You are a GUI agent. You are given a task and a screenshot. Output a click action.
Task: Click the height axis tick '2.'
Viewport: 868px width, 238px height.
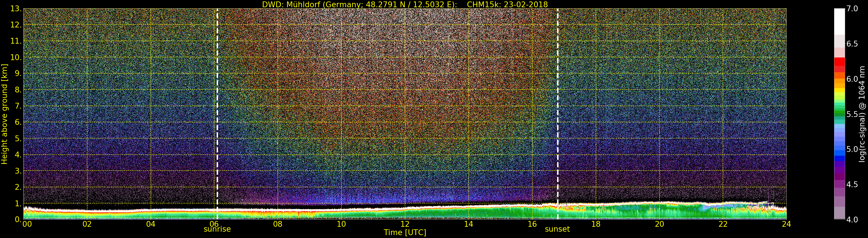[x=18, y=187]
